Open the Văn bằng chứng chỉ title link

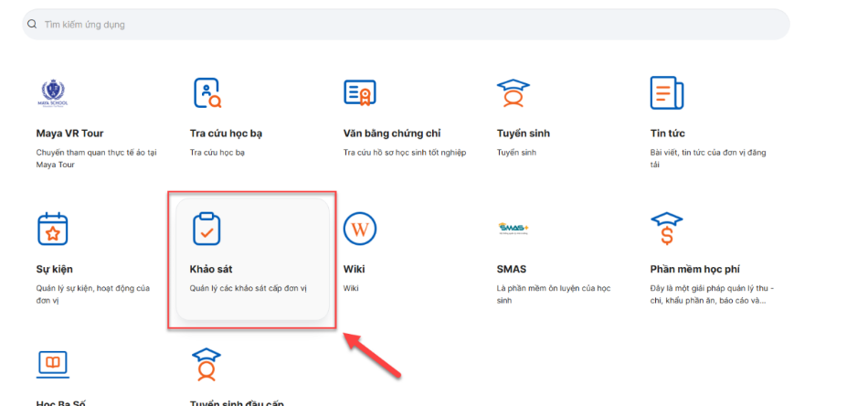tap(391, 134)
